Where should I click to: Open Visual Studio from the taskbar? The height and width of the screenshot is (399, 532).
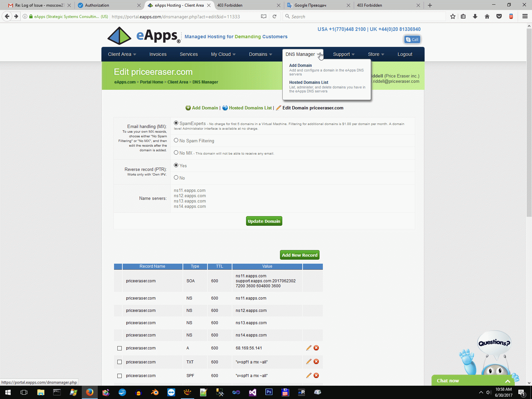[252, 392]
